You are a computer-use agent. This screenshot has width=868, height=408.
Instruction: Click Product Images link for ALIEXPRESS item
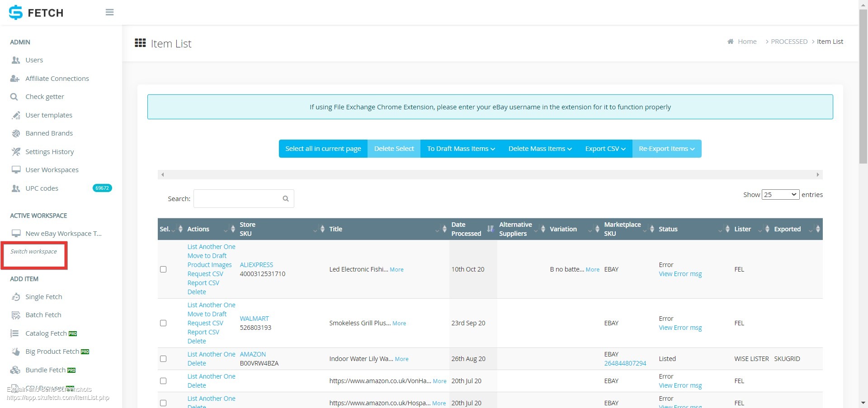(x=210, y=265)
